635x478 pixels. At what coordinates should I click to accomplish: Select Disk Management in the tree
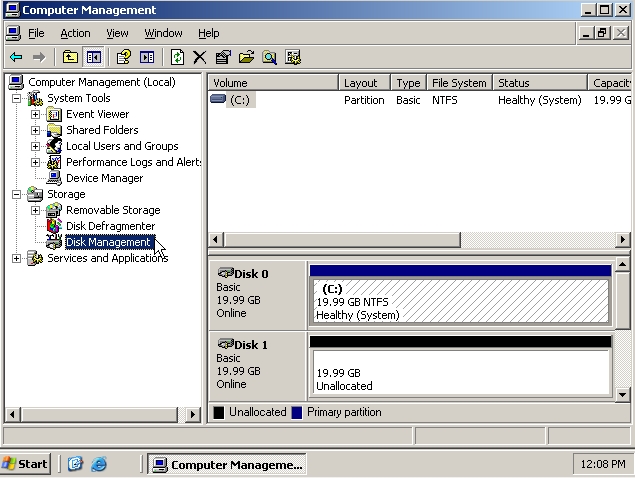click(x=108, y=242)
